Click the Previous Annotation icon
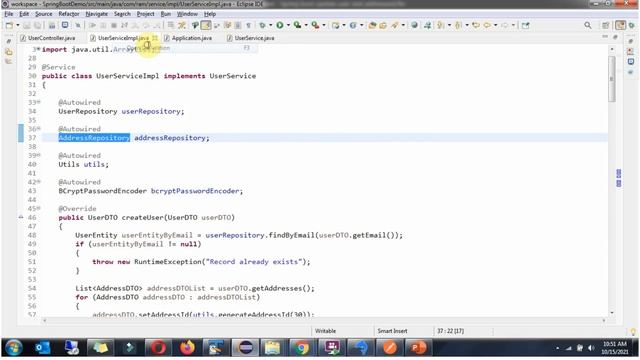The width and height of the screenshot is (640, 360). click(x=458, y=25)
